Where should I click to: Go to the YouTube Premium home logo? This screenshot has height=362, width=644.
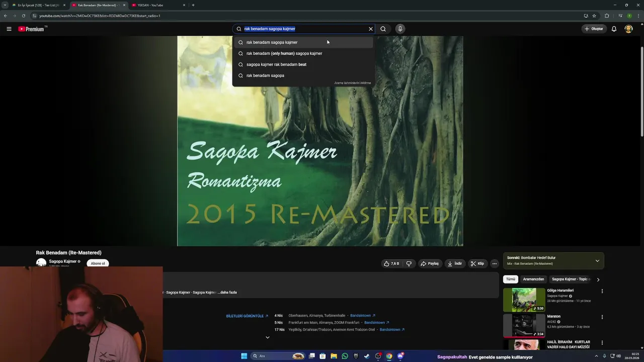32,29
